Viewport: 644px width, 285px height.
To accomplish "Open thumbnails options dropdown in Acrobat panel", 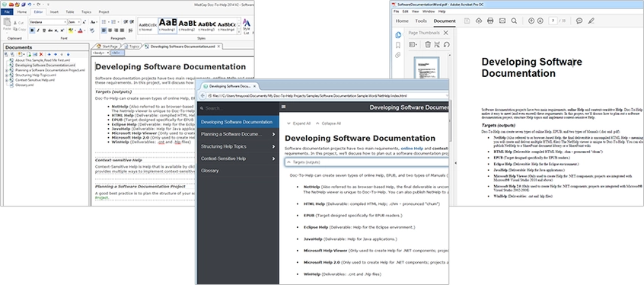I will (x=413, y=44).
